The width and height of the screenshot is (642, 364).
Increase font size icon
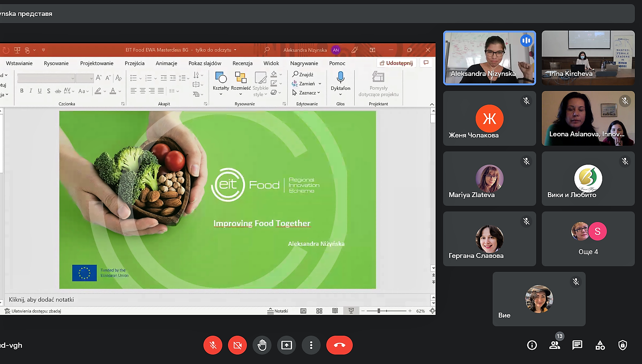tap(99, 78)
